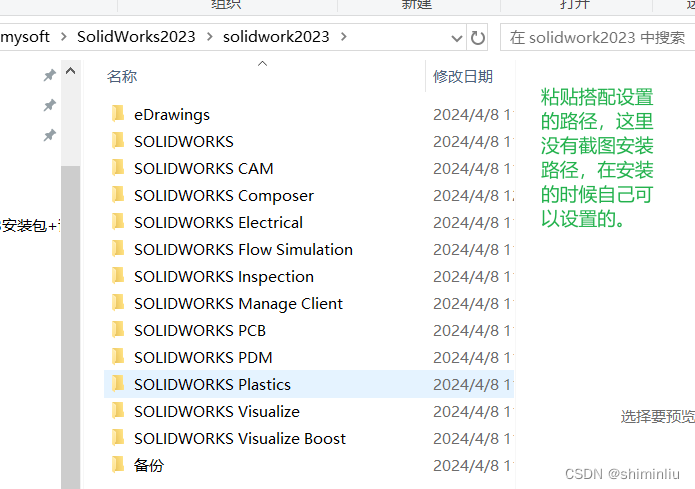Image resolution: width=695 pixels, height=489 pixels.
Task: Expand the chevron after mysoft in path
Action: 63,36
